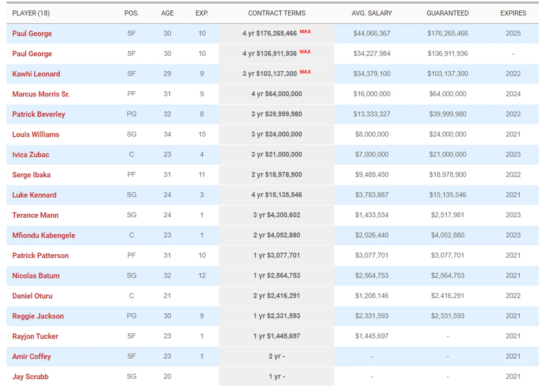
Task: Select 1 yr $2,331,593 contract cell
Action: [x=277, y=316]
